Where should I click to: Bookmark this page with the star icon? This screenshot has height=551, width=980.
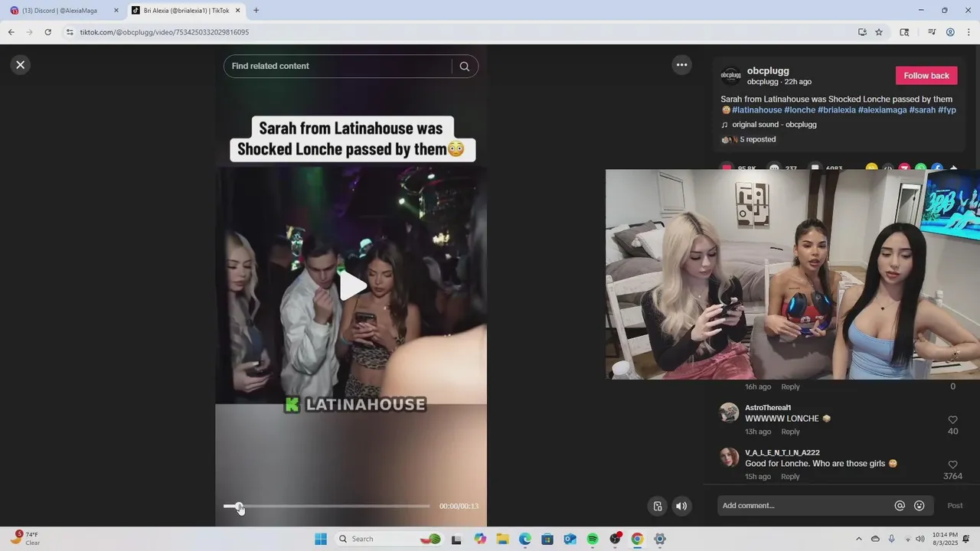click(879, 32)
